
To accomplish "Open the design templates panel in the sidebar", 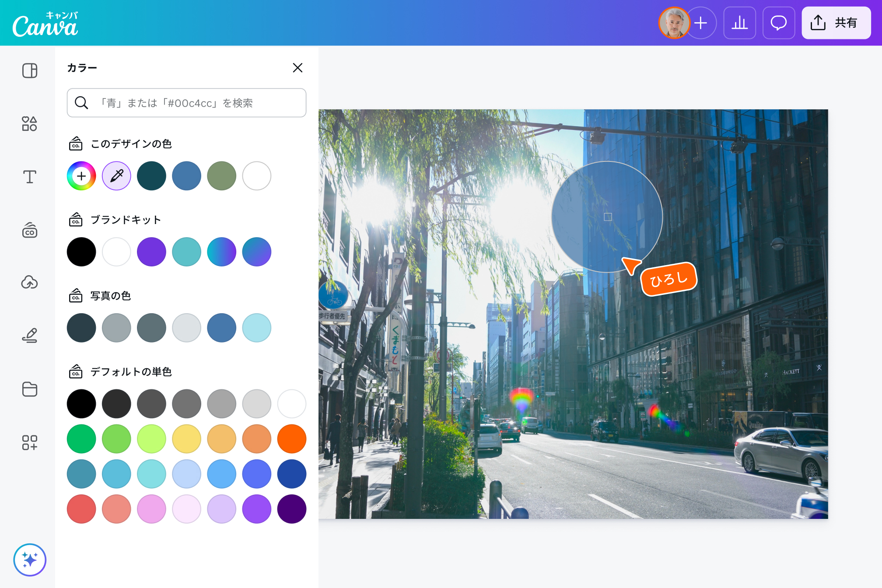I will pyautogui.click(x=30, y=70).
